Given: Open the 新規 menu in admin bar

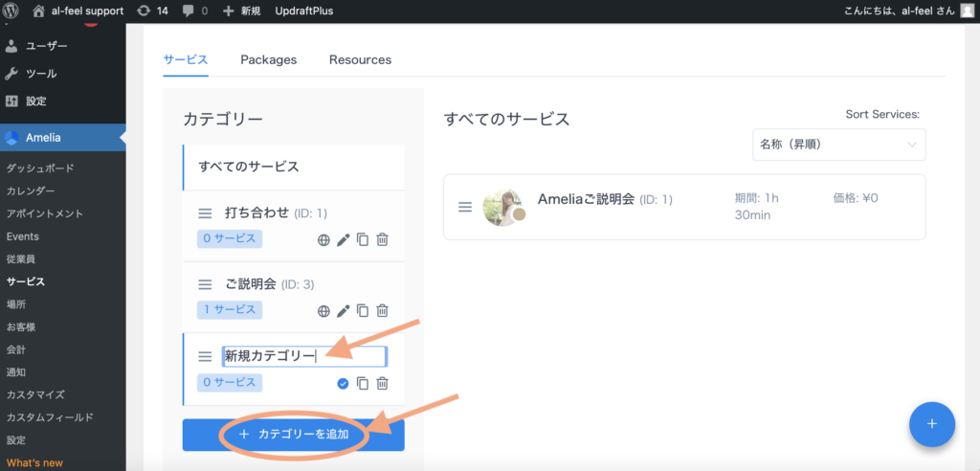Looking at the screenshot, I should point(242,11).
